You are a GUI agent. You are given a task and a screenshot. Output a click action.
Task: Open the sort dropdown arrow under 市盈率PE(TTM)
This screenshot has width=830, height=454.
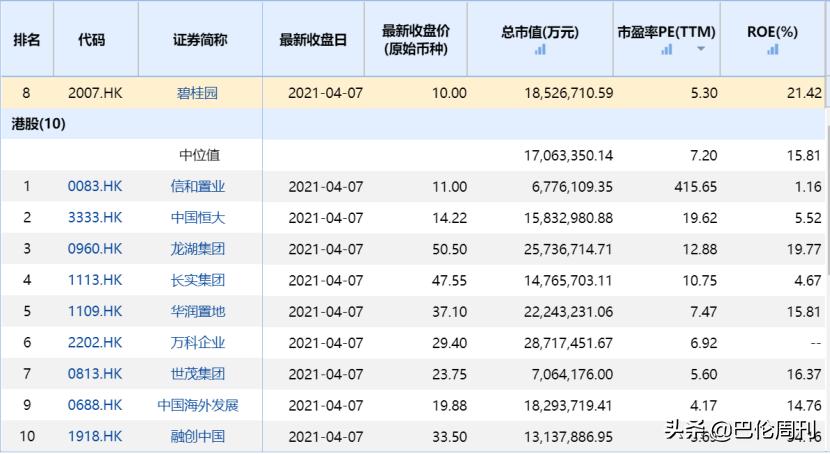point(701,49)
